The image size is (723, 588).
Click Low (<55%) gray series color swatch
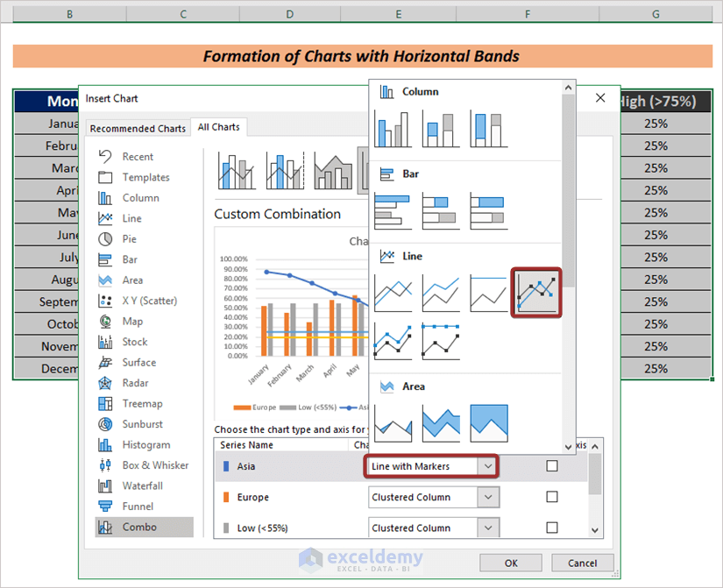click(226, 528)
